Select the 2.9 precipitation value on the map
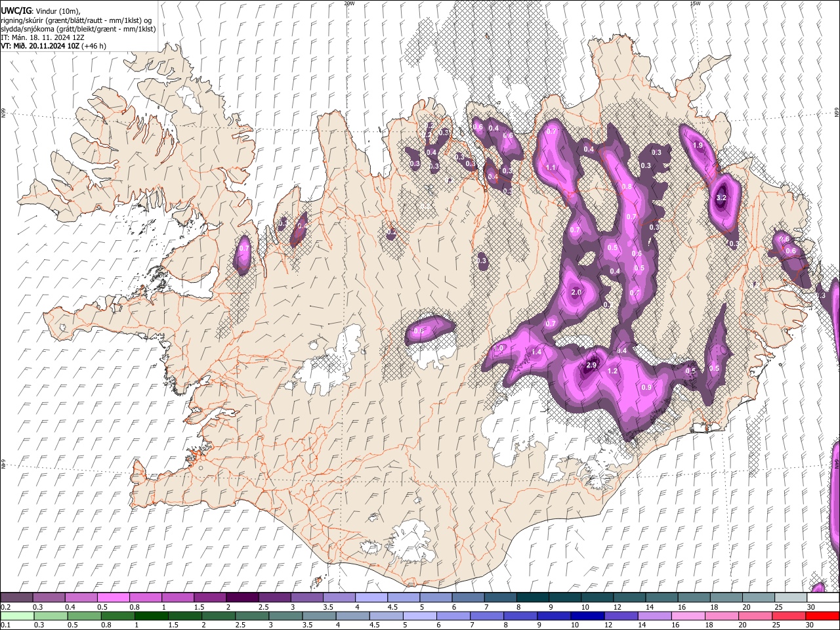This screenshot has height=630, width=840. coord(591,366)
